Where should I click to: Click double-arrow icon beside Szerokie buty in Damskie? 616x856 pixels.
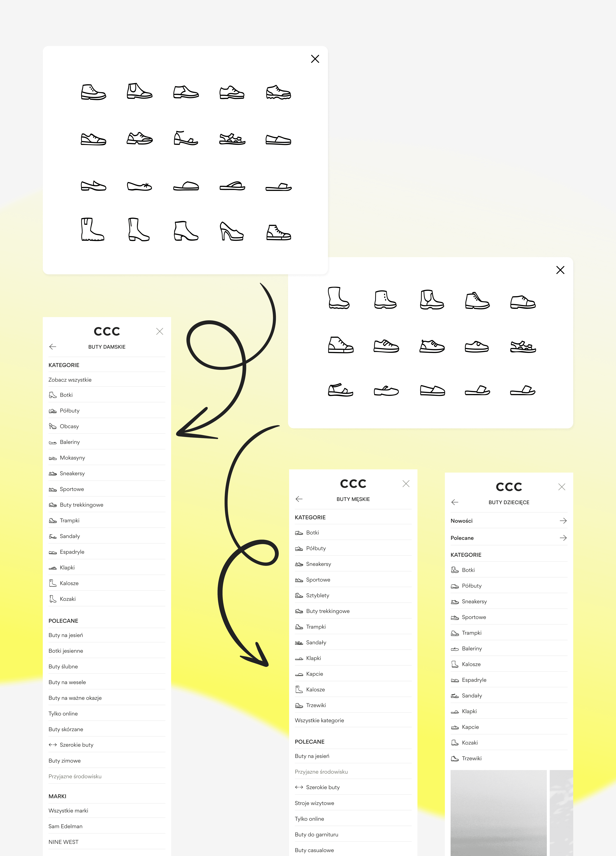(x=52, y=745)
